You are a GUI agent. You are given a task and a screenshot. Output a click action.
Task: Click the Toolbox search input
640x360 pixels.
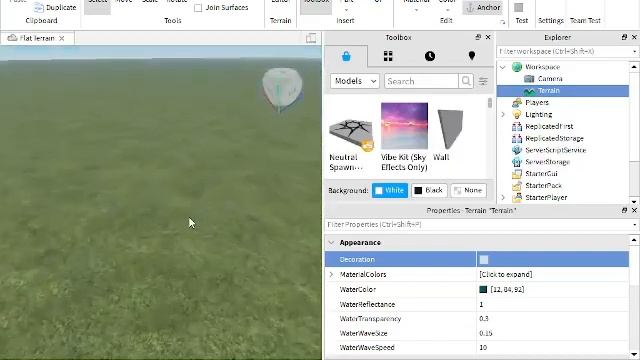[x=421, y=81]
